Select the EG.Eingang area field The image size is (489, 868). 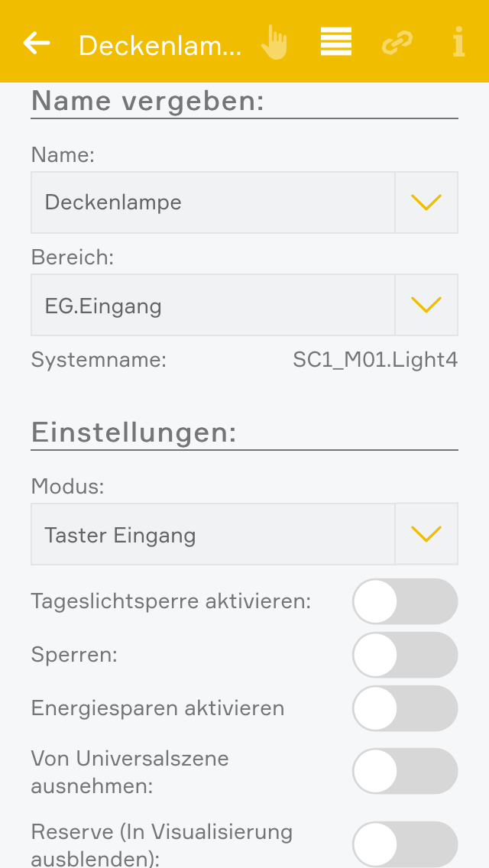pos(212,305)
